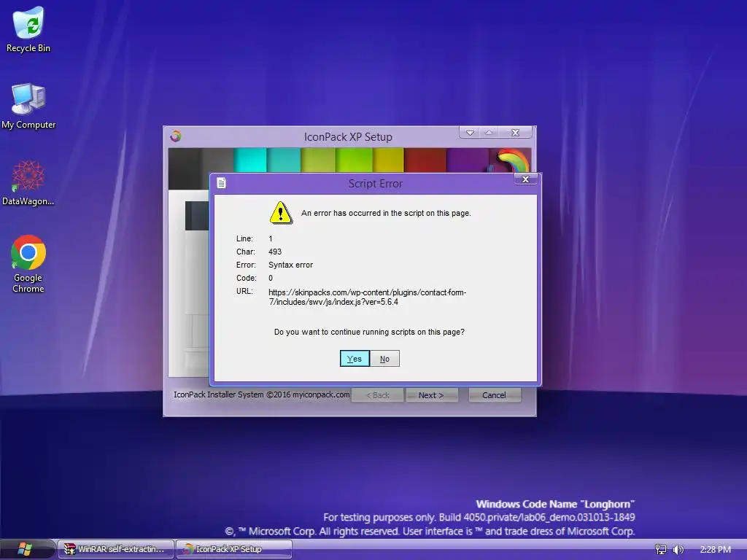This screenshot has height=560, width=747.
Task: Click the down-arrow button in the IconPack title bar
Action: pyautogui.click(x=470, y=133)
